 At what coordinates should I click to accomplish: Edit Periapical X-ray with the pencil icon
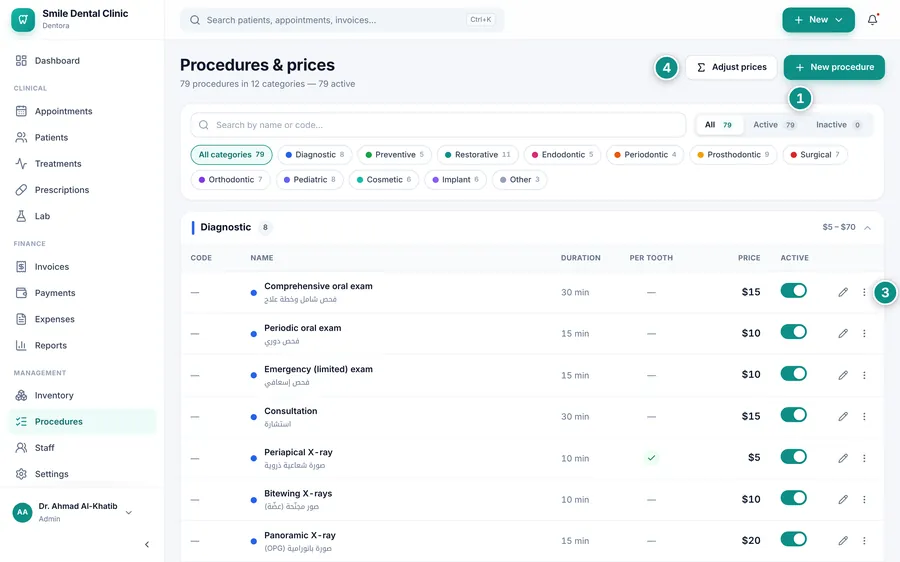click(843, 458)
